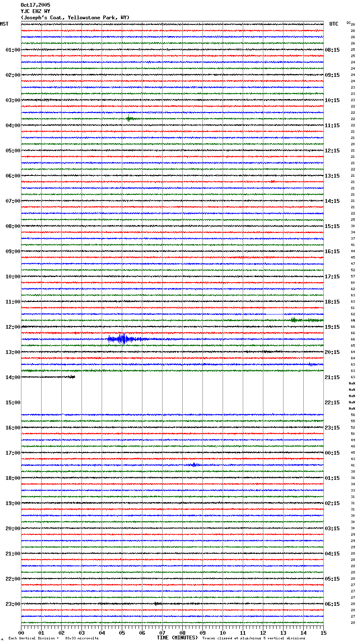Click the Each Vertical Division 83.33 microvolts note
The width and height of the screenshot is (357, 644).
[x=53, y=638]
